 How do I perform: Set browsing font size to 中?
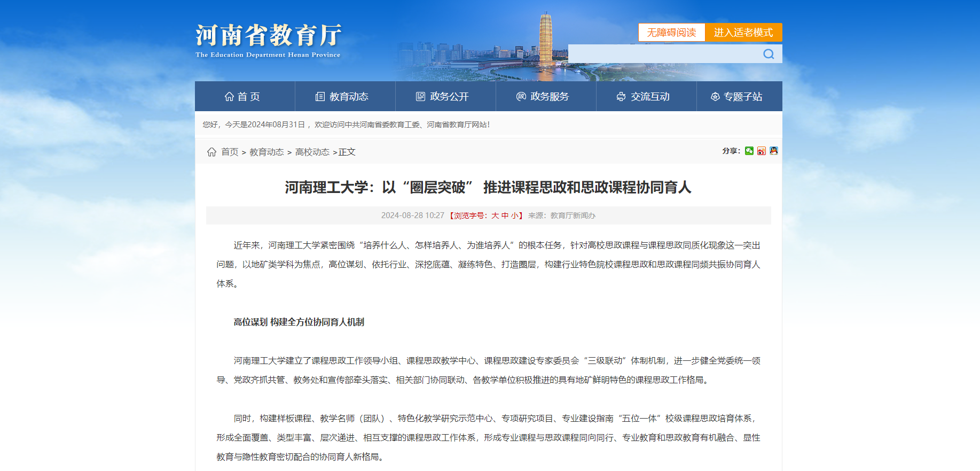(x=505, y=215)
